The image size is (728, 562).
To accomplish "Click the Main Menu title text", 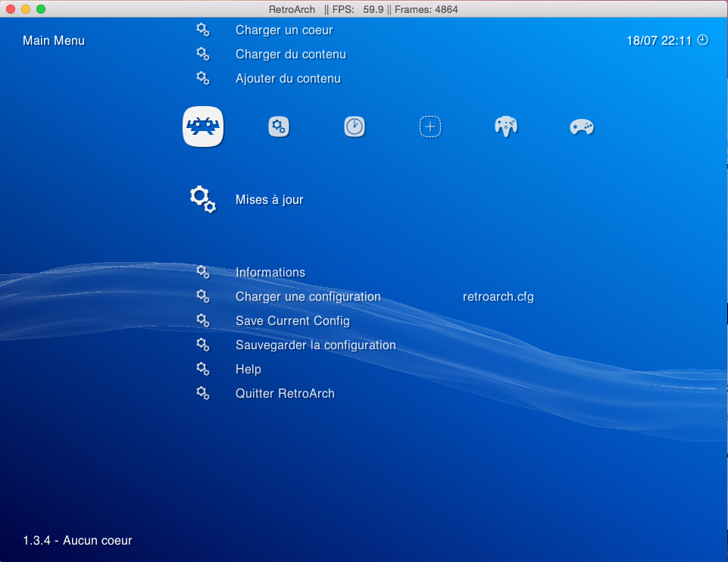I will [x=54, y=40].
